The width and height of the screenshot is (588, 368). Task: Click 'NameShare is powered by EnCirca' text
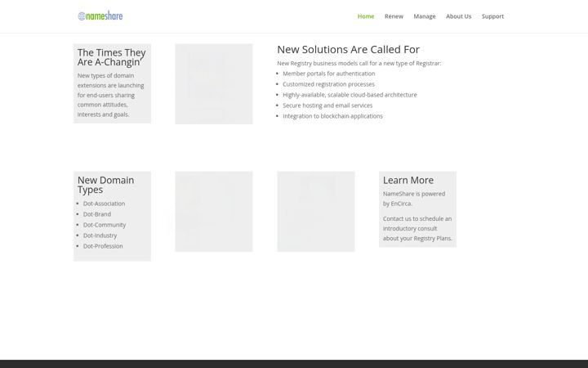pos(414,199)
